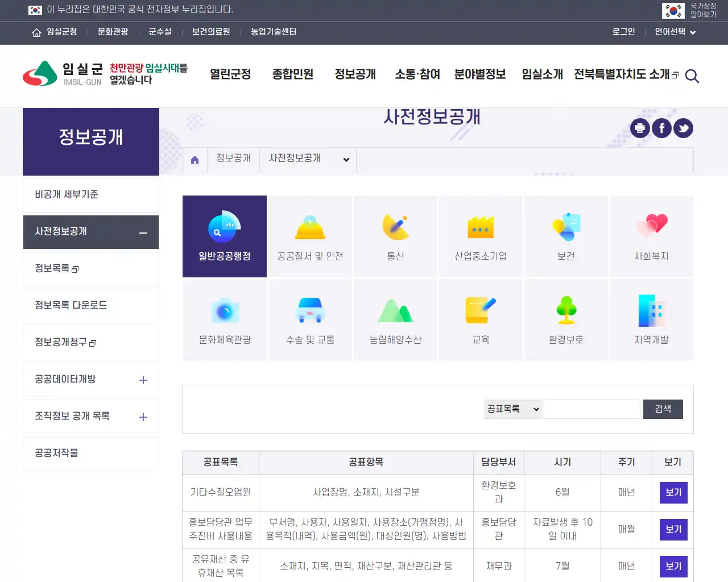Choose the 산업중소기업 factory icon
The image size is (728, 582).
[481, 227]
